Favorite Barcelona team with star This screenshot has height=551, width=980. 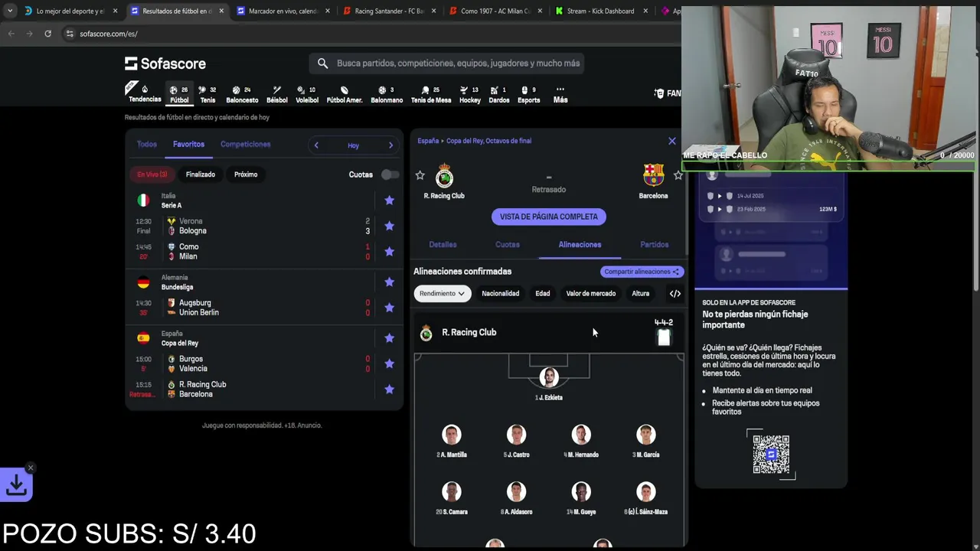pyautogui.click(x=678, y=175)
